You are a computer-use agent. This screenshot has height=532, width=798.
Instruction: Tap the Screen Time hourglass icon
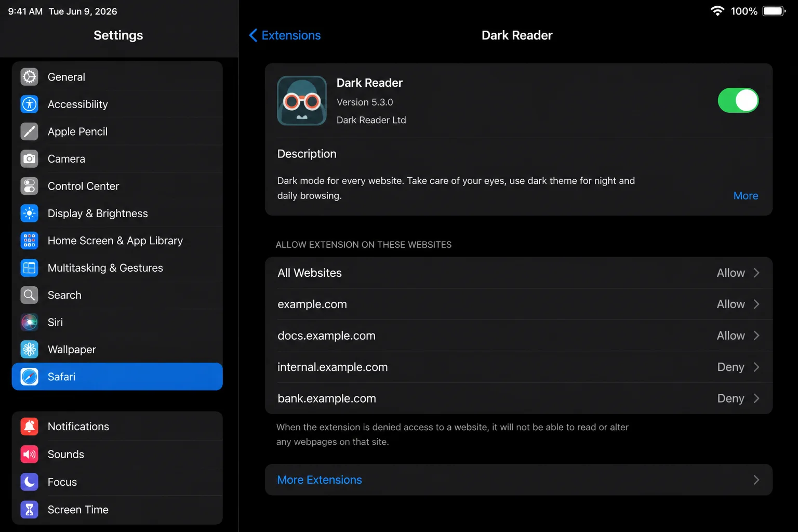[x=30, y=510]
